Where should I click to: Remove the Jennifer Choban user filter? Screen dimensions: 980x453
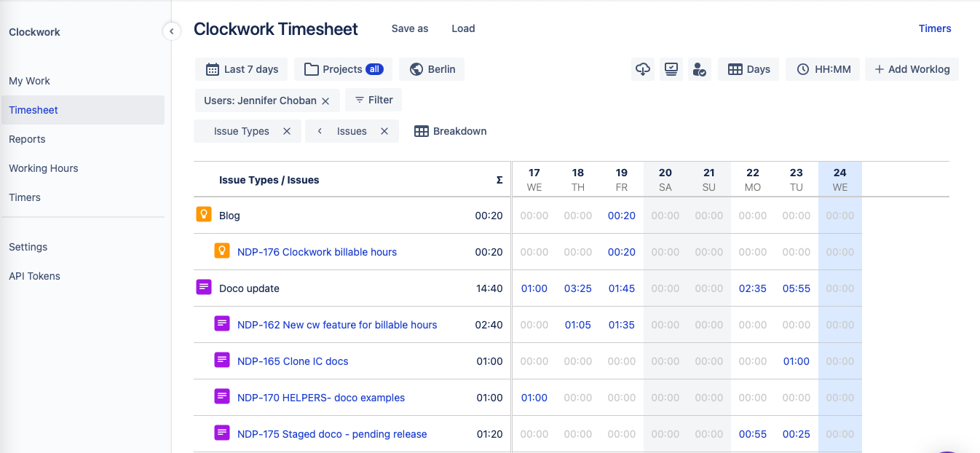325,101
